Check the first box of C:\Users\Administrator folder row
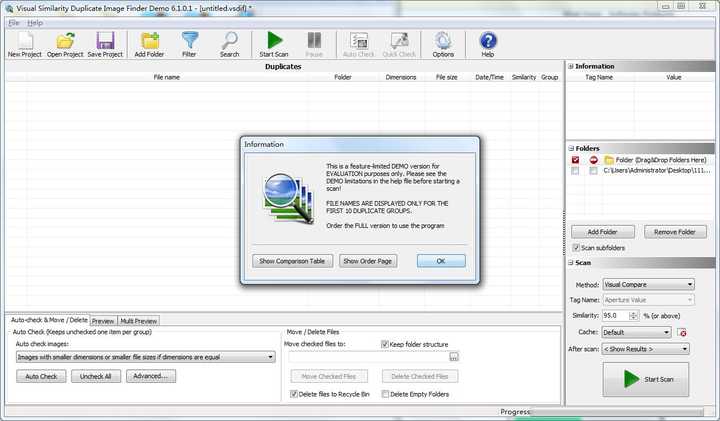The width and height of the screenshot is (720, 421). click(575, 171)
